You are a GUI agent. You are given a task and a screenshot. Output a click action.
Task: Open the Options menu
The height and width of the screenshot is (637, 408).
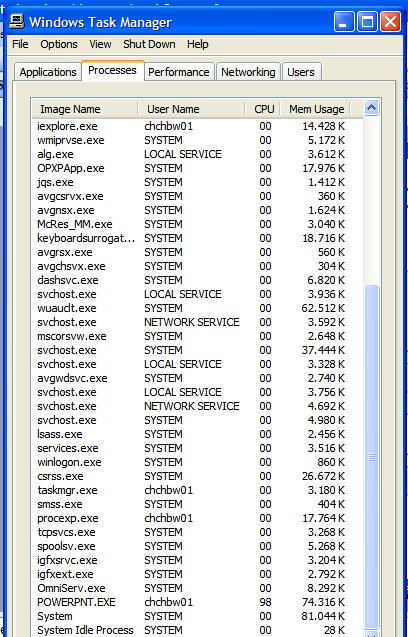tap(59, 44)
